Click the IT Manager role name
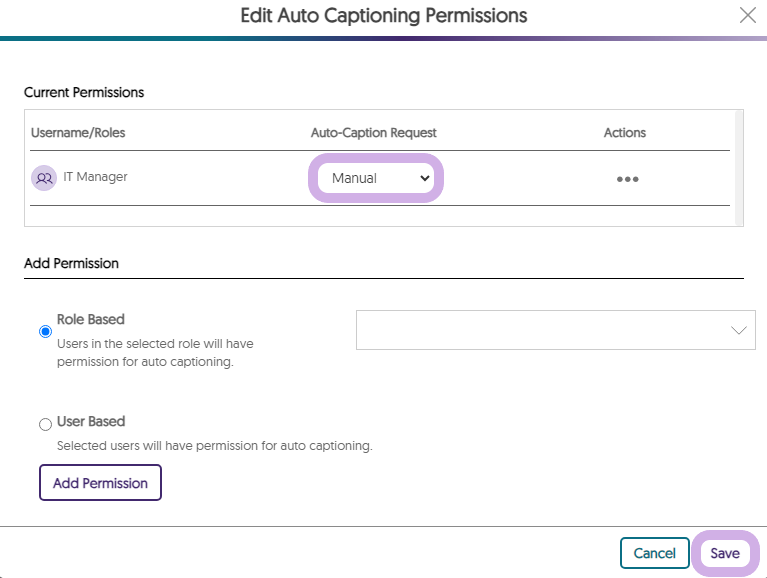This screenshot has width=767, height=578. 95,177
